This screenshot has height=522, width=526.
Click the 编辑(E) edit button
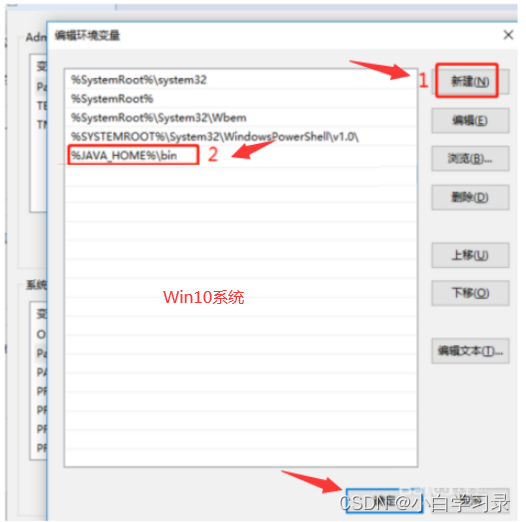point(470,120)
